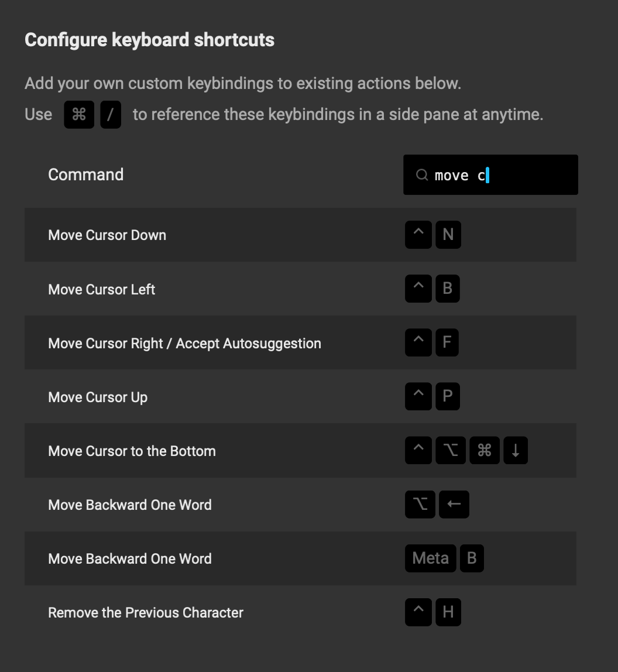Click the Command column header
The height and width of the screenshot is (672, 618).
(x=85, y=174)
